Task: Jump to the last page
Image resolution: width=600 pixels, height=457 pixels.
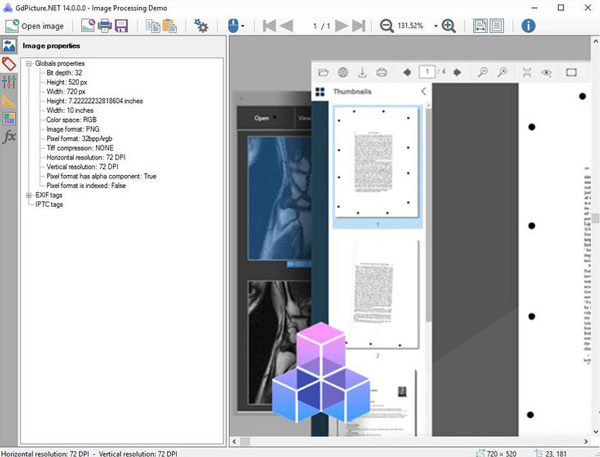Action: (358, 25)
